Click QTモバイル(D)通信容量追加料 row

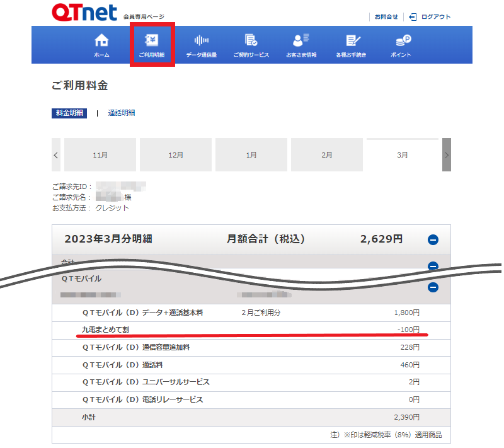(x=251, y=347)
